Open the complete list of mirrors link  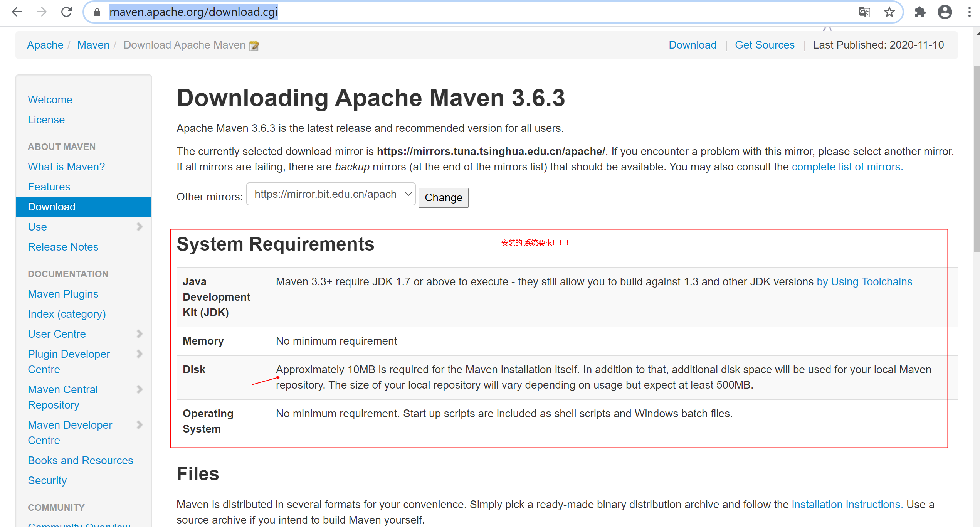[x=847, y=167]
